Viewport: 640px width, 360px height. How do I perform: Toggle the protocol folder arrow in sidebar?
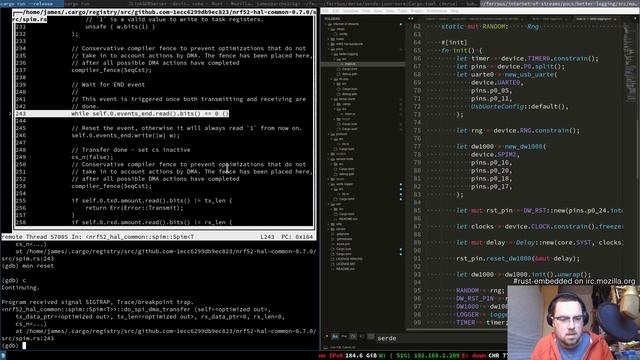[x=329, y=134]
